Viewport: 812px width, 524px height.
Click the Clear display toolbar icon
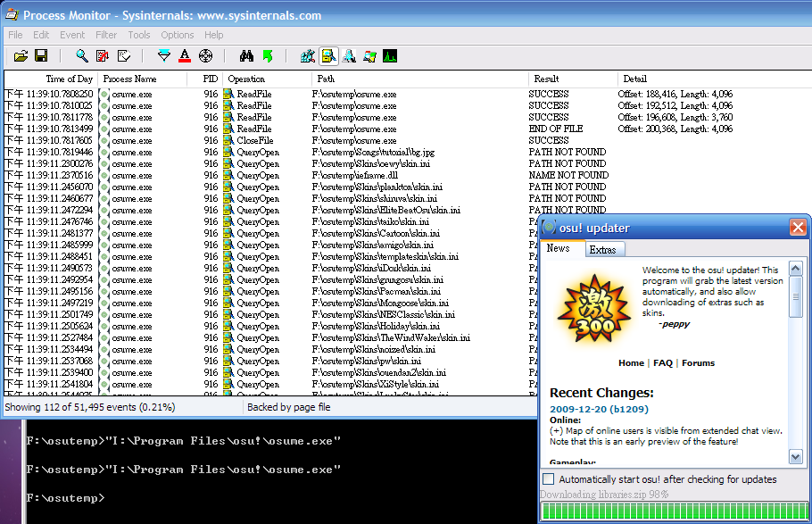coord(124,56)
